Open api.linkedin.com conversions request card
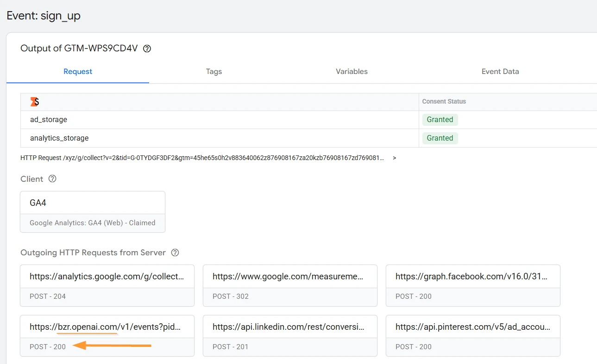597x364 pixels. 290,336
